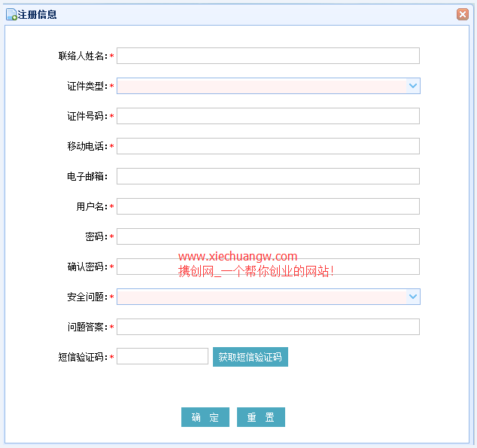Click the 注册信息 document icon in title bar

(11, 14)
